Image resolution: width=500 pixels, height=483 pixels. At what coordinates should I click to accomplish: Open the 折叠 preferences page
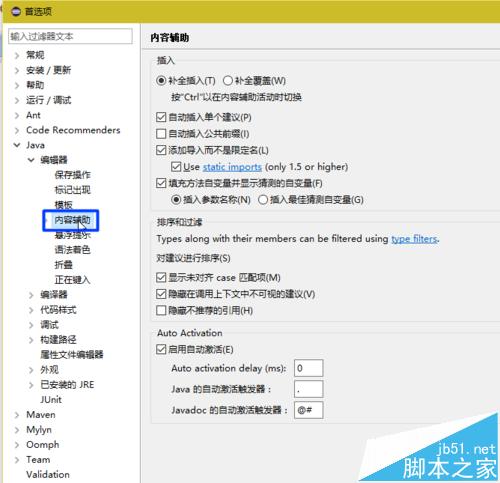point(63,265)
